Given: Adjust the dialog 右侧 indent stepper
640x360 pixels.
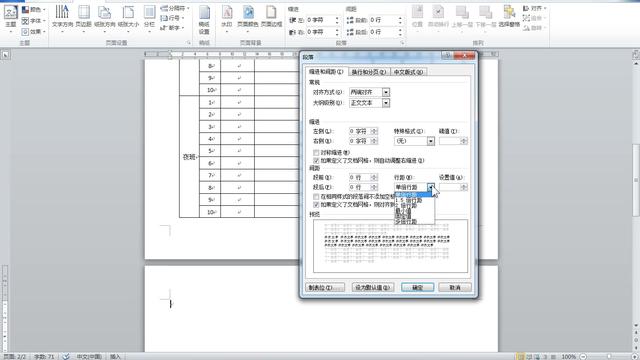Looking at the screenshot, I should pos(374,141).
